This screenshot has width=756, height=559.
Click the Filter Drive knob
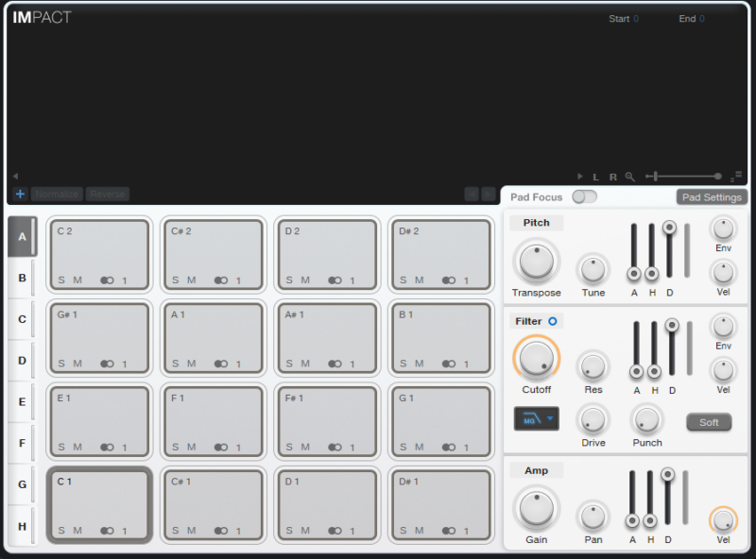pos(593,418)
